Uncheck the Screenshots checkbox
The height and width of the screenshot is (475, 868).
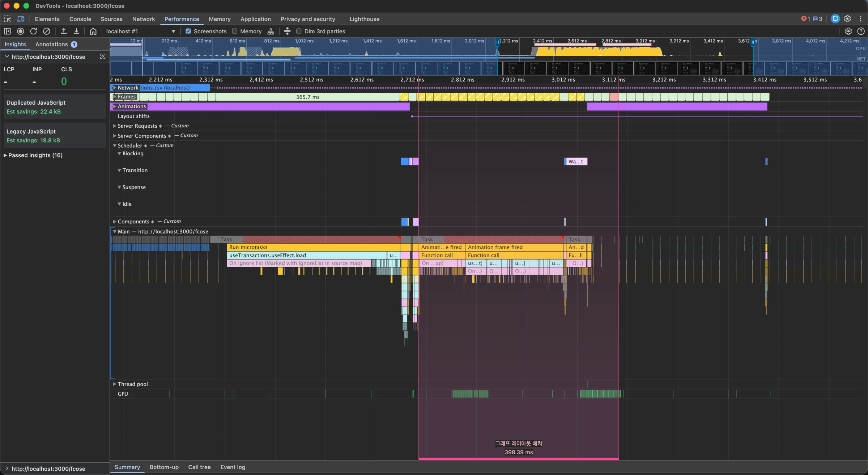click(x=188, y=31)
